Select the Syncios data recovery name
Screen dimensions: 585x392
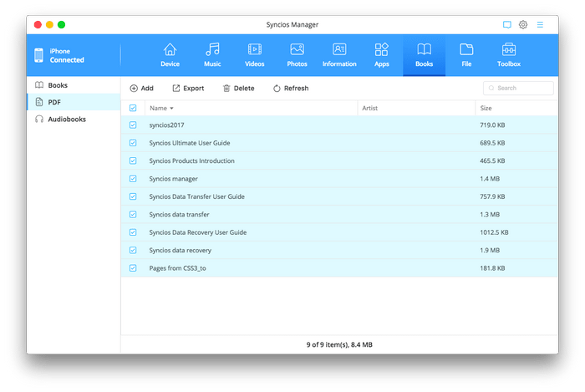click(181, 250)
